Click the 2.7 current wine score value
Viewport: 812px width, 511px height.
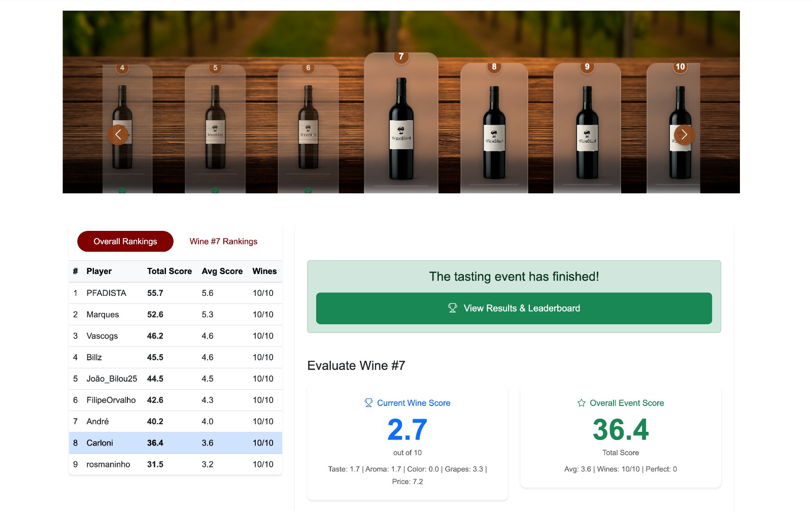pos(407,429)
